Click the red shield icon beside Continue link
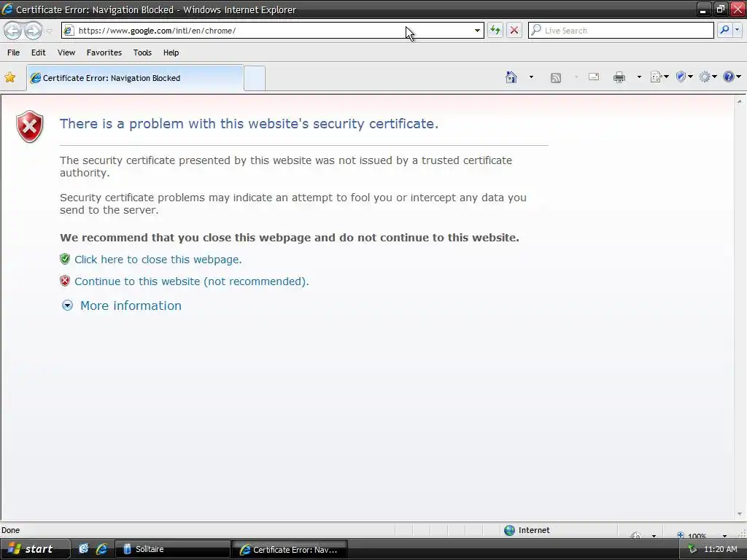This screenshot has height=560, width=747. (65, 281)
